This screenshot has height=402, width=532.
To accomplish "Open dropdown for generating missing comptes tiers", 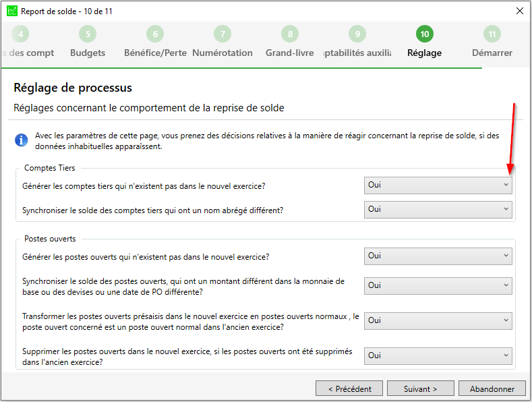I will click(x=438, y=185).
